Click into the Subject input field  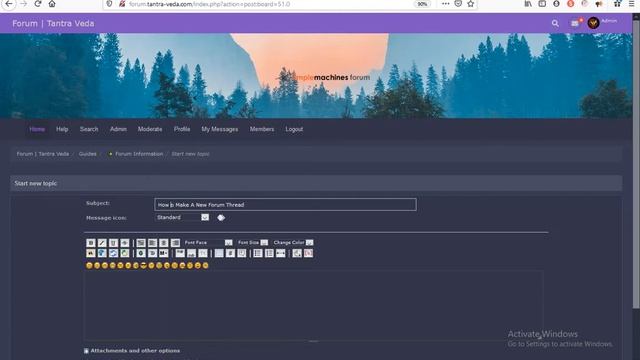285,204
